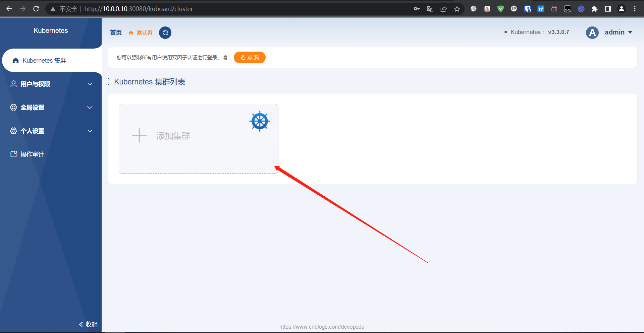The width and height of the screenshot is (644, 333).
Task: Click the purple spiral extension icon
Action: tap(581, 9)
